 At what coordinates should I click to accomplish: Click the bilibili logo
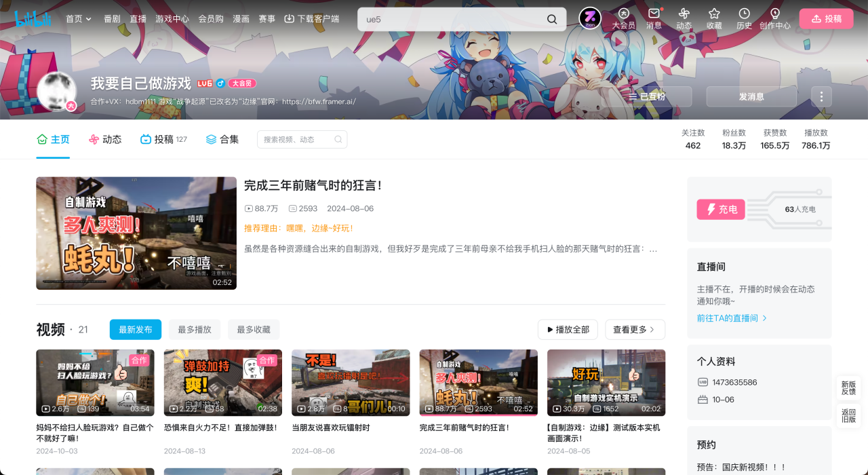pyautogui.click(x=33, y=19)
